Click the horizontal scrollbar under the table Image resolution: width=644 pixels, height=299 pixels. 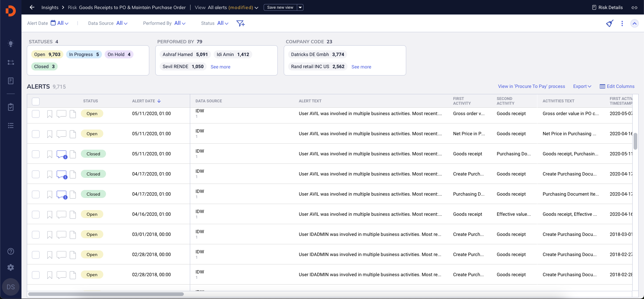pyautogui.click(x=106, y=294)
